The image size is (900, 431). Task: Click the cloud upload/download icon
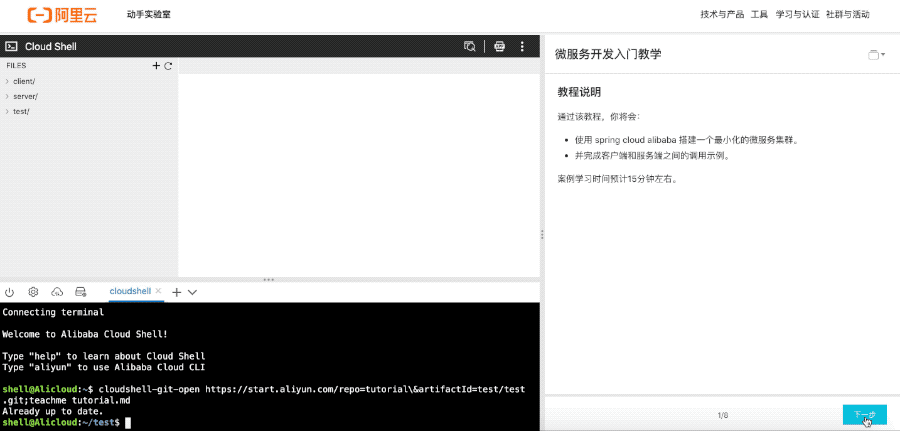[x=57, y=292]
